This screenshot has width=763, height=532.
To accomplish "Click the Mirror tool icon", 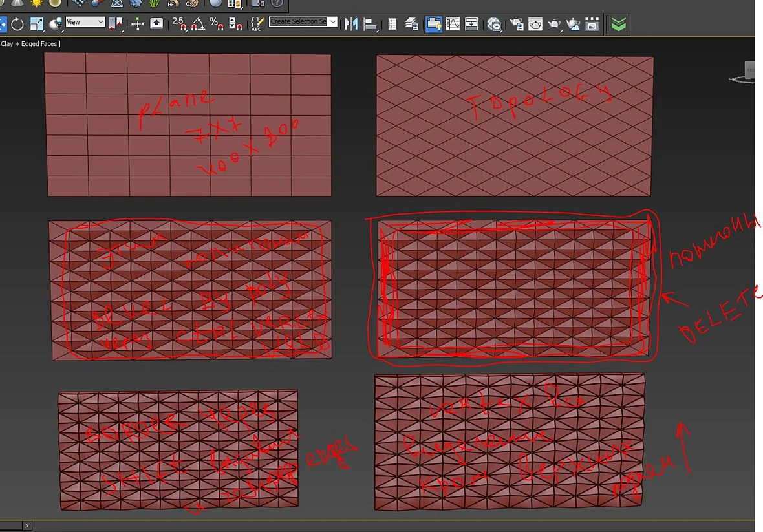I will (x=351, y=24).
